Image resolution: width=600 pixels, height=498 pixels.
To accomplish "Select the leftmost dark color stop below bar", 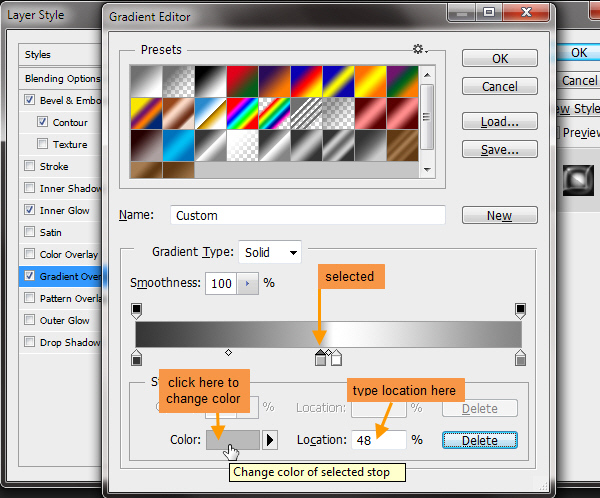I will 137,358.
